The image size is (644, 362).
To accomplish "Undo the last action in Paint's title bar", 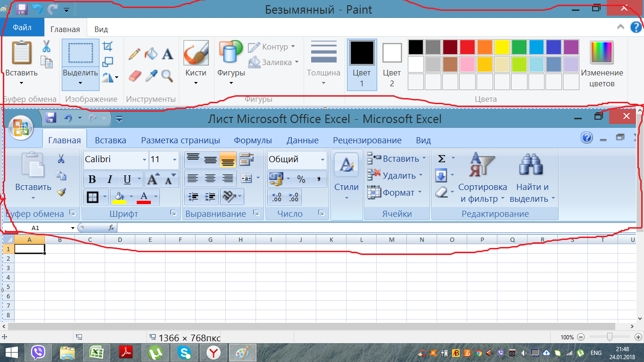I will (x=38, y=8).
